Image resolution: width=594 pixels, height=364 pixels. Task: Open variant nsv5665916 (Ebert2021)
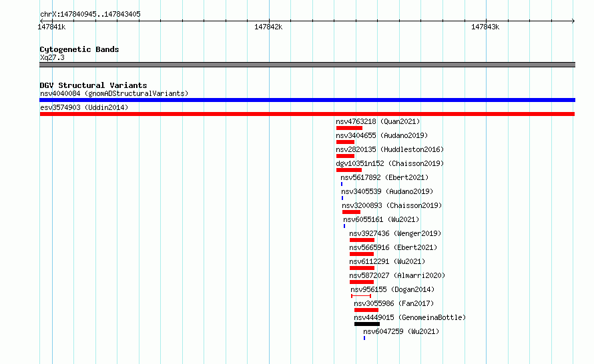(393, 247)
